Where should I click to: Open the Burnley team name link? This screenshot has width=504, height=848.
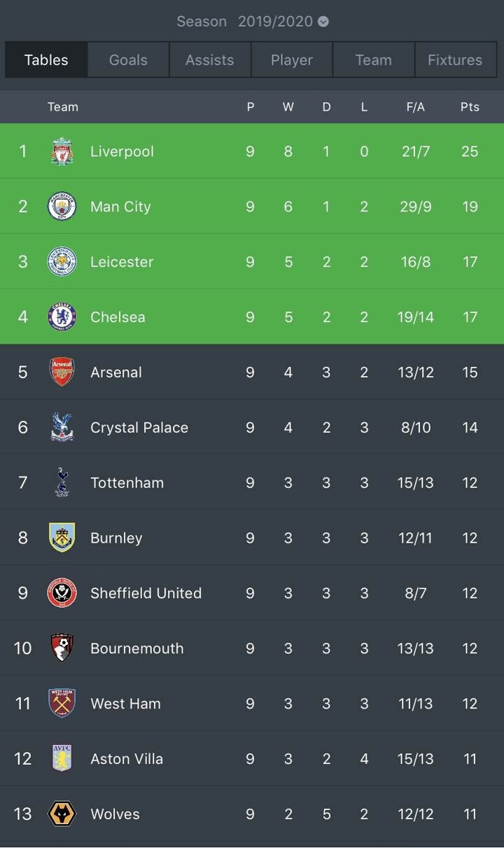(116, 538)
